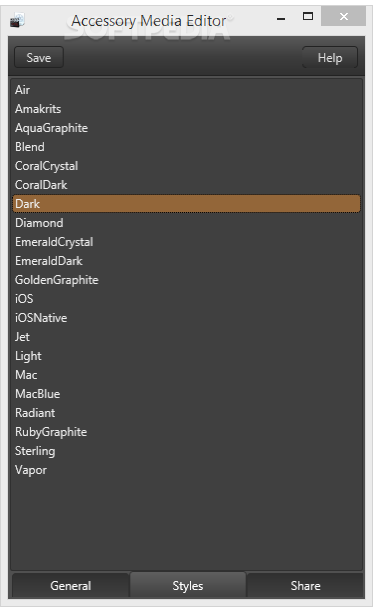Select the Vapor style
Screen dimensions: 373x607
click(186, 470)
